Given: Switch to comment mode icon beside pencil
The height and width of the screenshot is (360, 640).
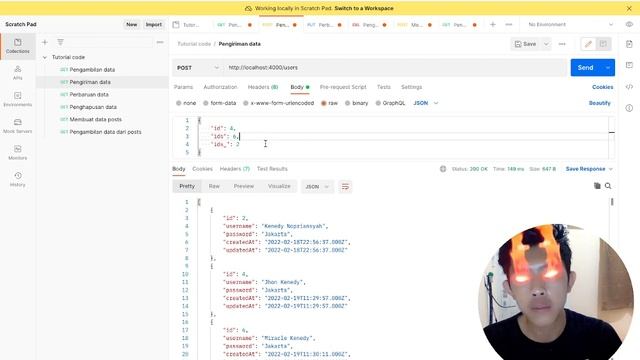Looking at the screenshot, I should tap(603, 44).
